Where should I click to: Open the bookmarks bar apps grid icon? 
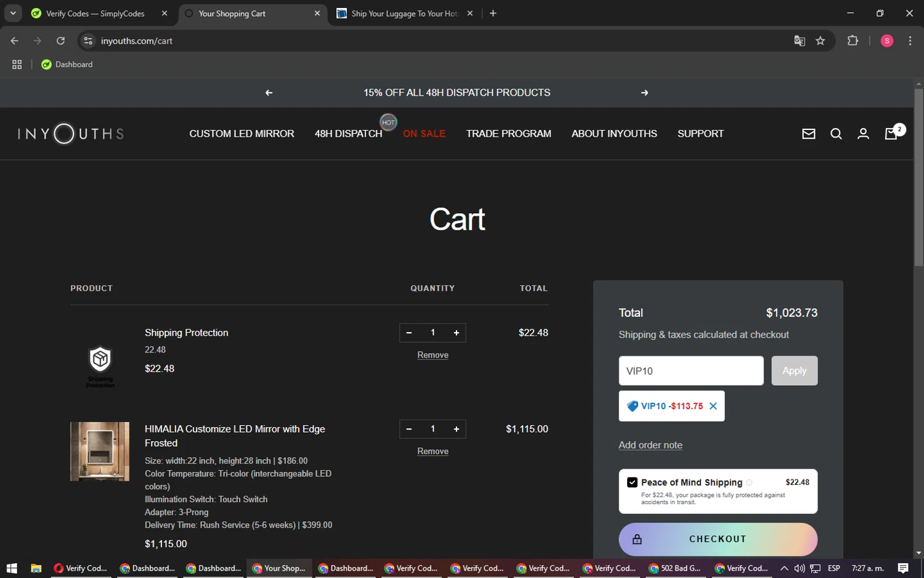[17, 64]
